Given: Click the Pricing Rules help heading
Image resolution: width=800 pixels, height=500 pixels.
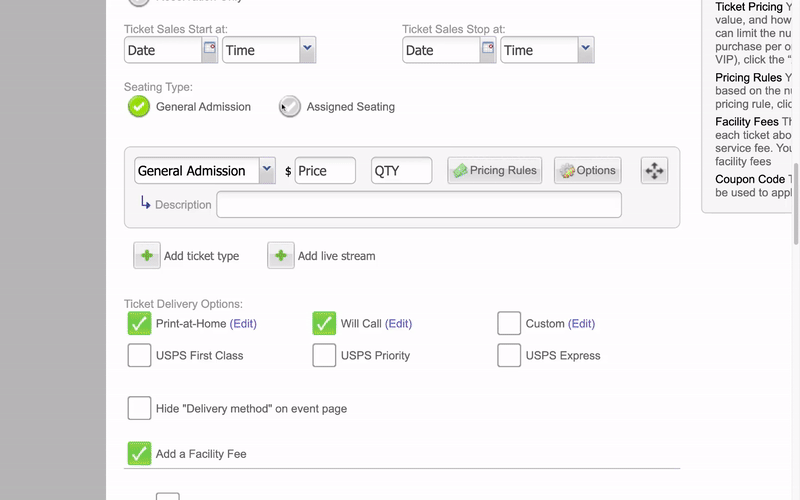Looking at the screenshot, I should coord(748,78).
